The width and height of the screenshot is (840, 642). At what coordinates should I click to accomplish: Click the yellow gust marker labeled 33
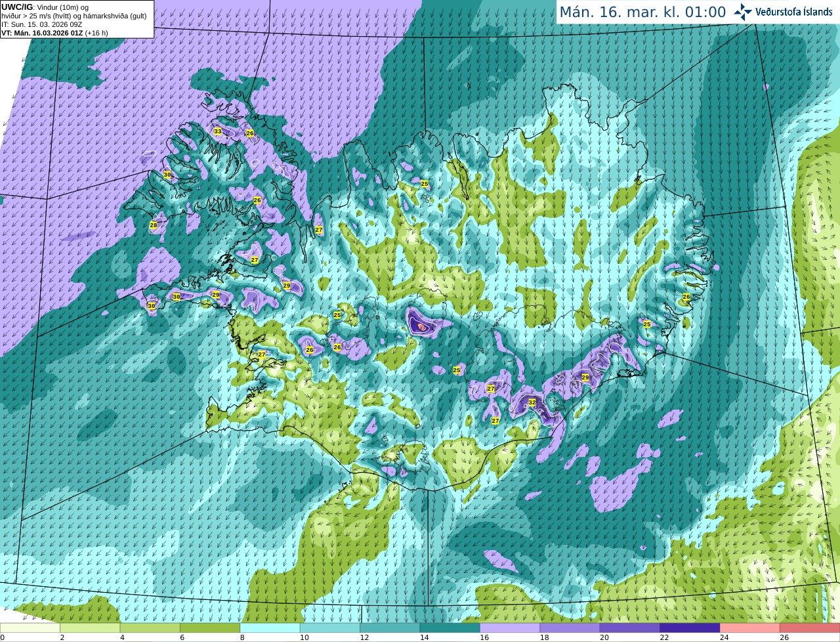tap(218, 131)
